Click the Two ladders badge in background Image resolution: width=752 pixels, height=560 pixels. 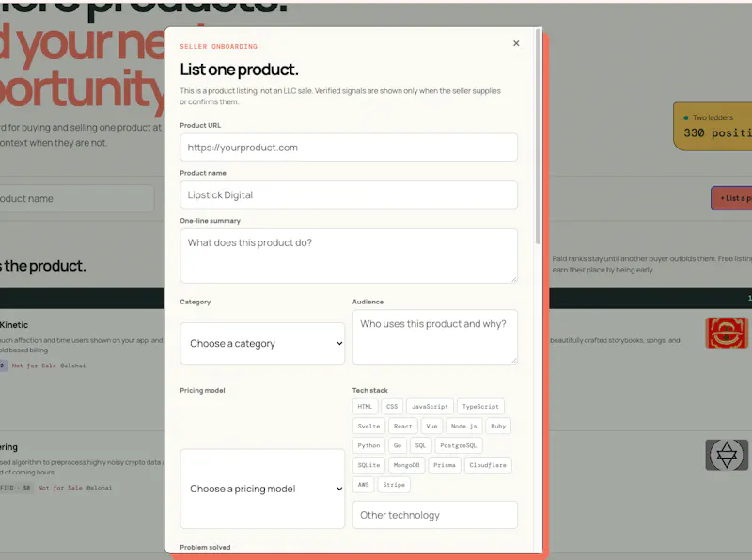[713, 126]
